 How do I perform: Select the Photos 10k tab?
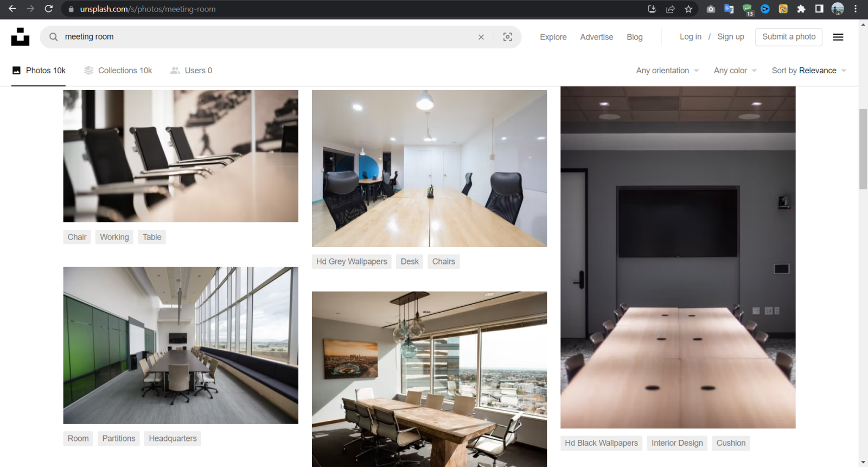coord(39,71)
